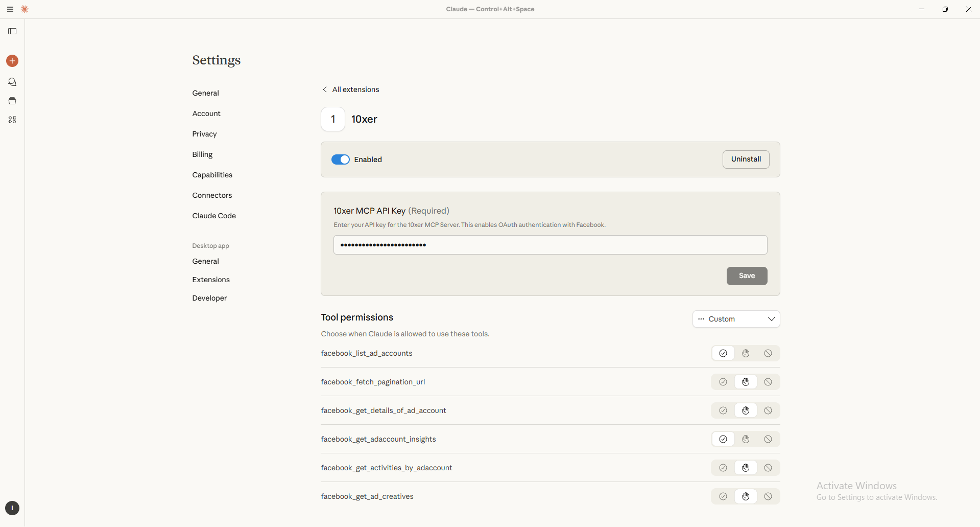Save the 10xer API key

(x=747, y=276)
